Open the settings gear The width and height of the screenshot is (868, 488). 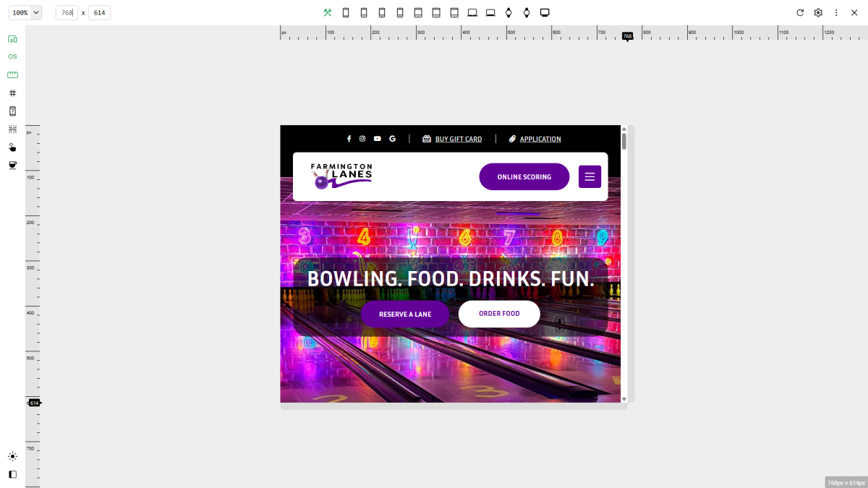coord(818,12)
